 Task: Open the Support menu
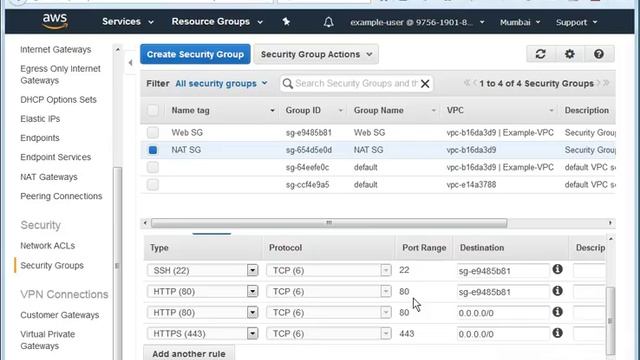point(576,22)
